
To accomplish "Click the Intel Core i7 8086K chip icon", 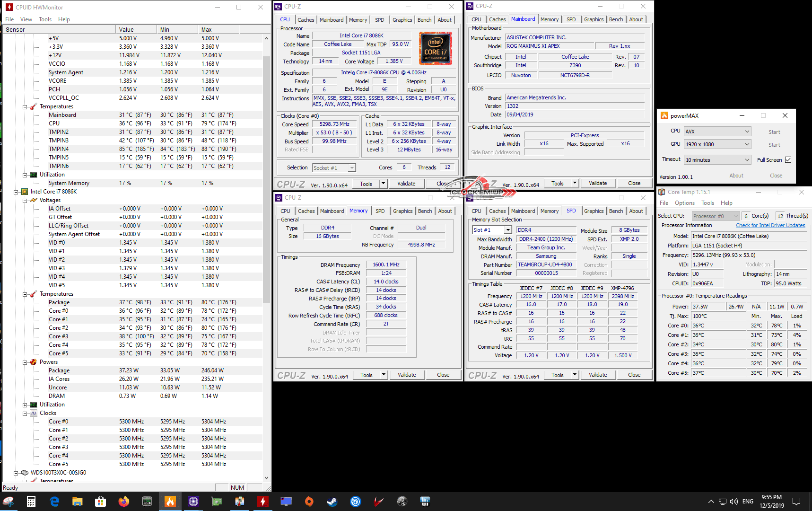I will [25, 192].
